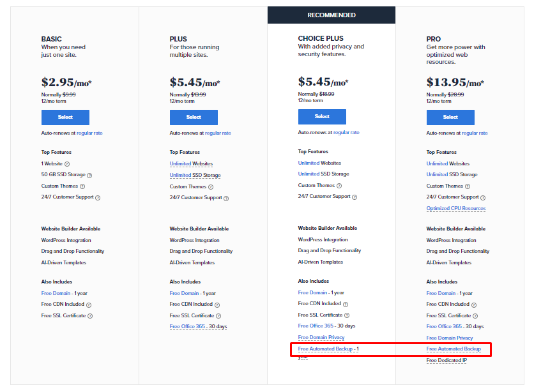Open help tooltip for 24/7 Customer Support in Basic
The height and width of the screenshot is (392, 534).
click(x=98, y=196)
